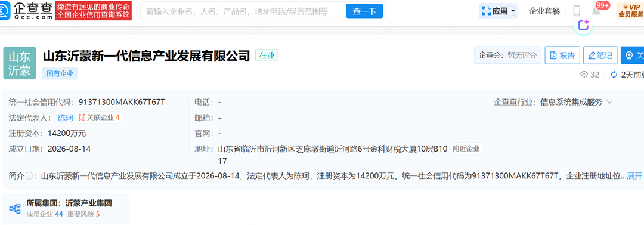Click the Qcc.com logo icon
Screen dimensions: 644x225
point(5,11)
